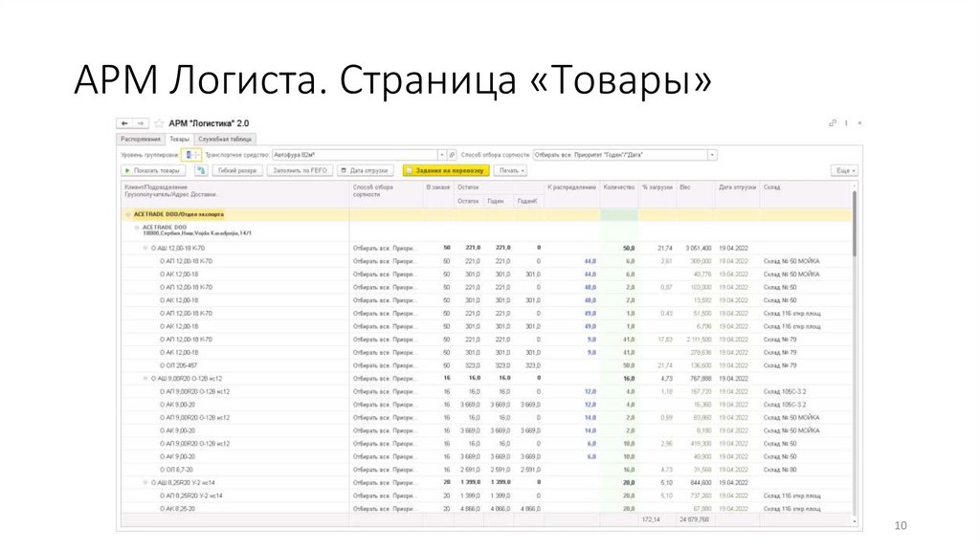The width and height of the screenshot is (980, 549).
Task: Collapse the ACETRADE DOO address node
Action: click(x=137, y=228)
